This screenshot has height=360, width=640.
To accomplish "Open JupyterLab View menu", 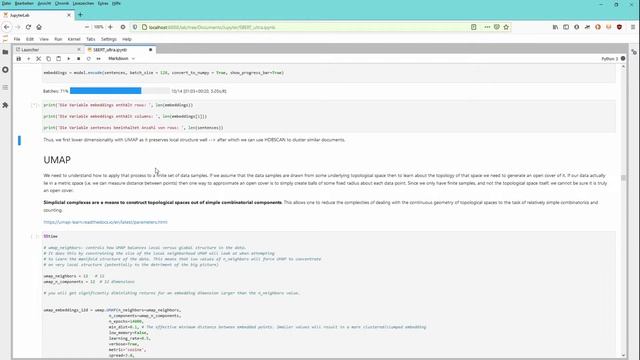I will (x=44, y=39).
